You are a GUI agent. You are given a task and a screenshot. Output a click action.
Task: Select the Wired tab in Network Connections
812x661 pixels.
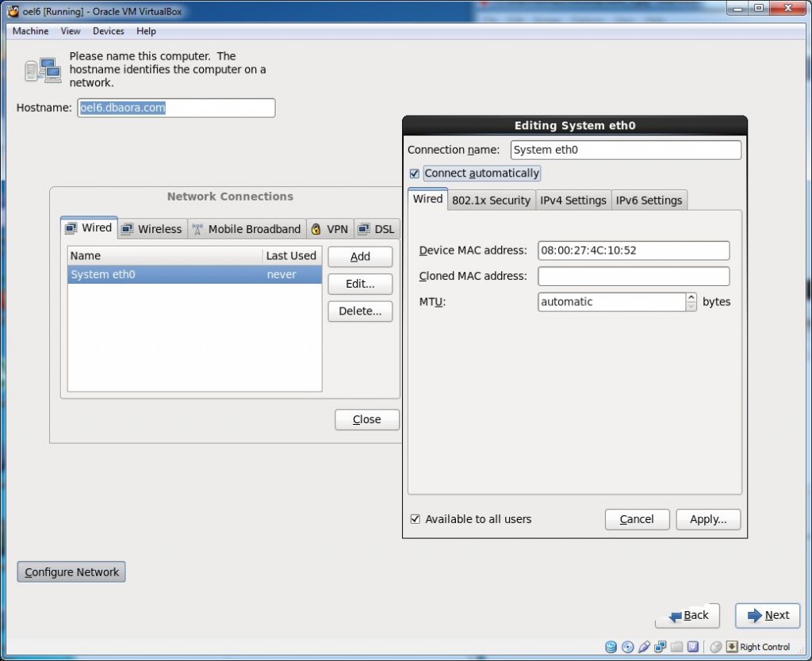89,227
